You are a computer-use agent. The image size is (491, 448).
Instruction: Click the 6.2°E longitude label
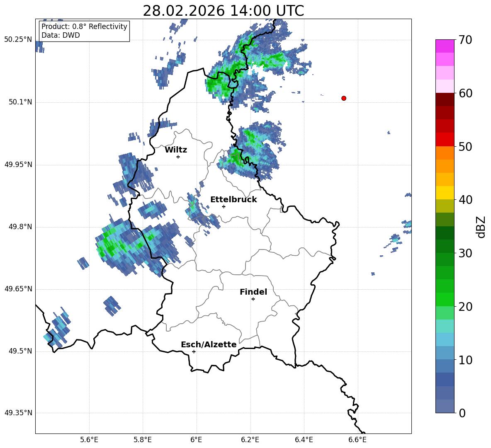pyautogui.click(x=250, y=440)
